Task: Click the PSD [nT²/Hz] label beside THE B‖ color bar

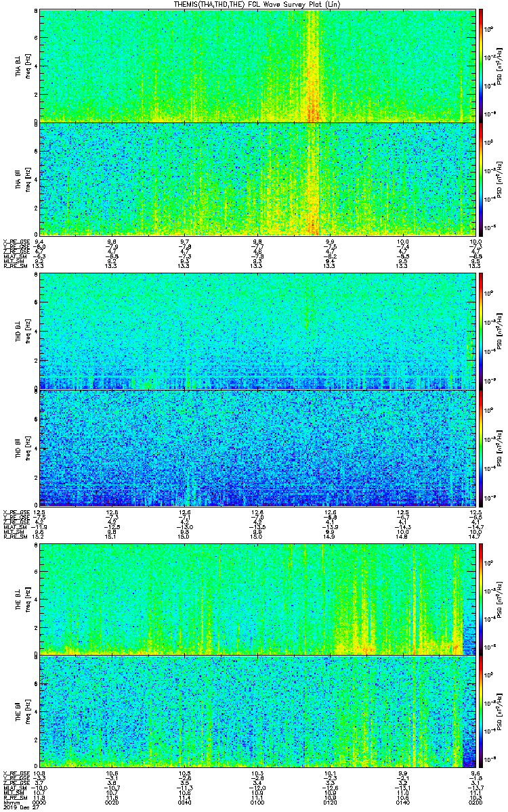Action: (500, 711)
